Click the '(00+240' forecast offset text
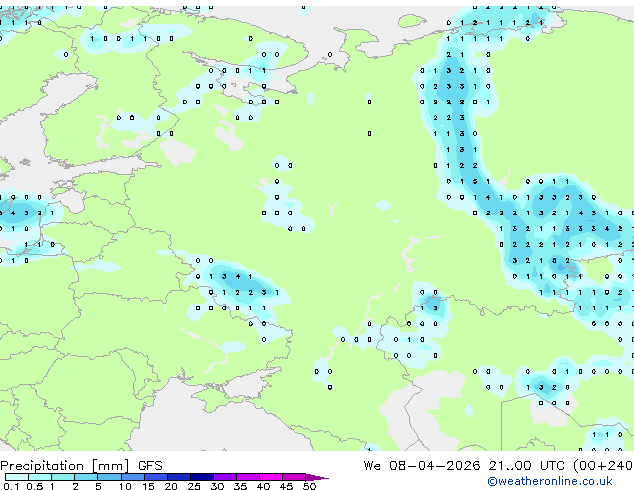Image resolution: width=634 pixels, height=490 pixels. (602, 466)
